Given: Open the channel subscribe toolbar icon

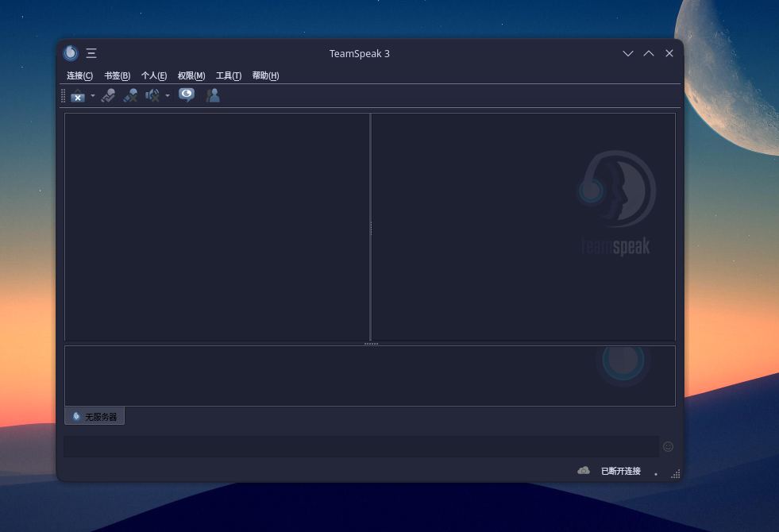Looking at the screenshot, I should click(187, 95).
